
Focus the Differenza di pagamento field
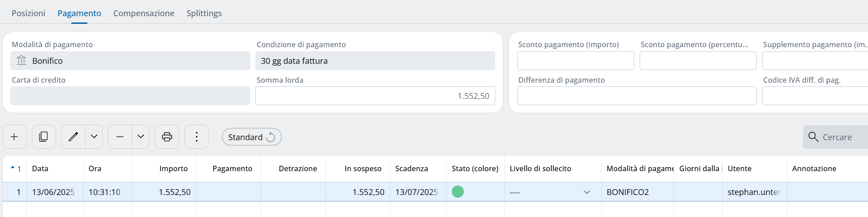click(637, 96)
